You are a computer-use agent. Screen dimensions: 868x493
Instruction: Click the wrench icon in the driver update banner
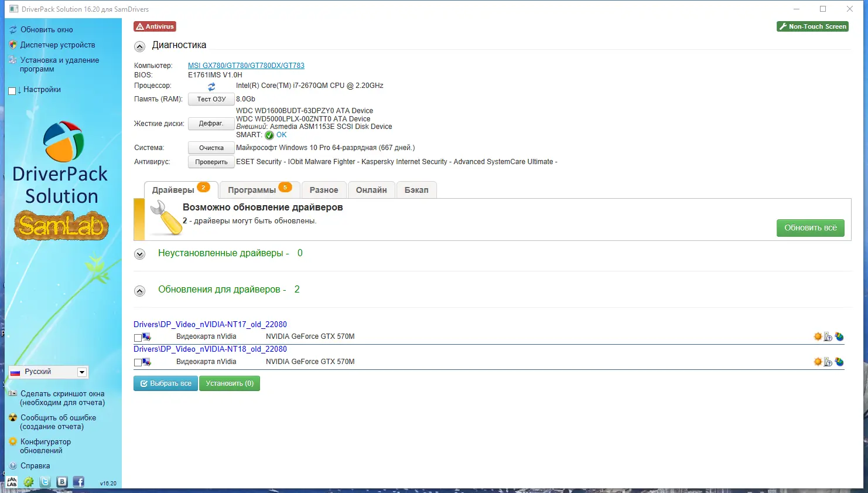(x=165, y=218)
